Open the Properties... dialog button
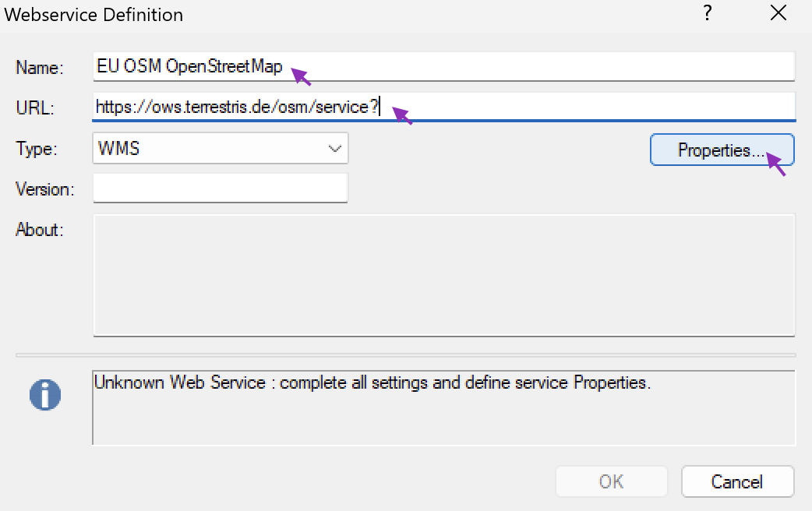Screen dimensions: 812x511 click(x=722, y=150)
